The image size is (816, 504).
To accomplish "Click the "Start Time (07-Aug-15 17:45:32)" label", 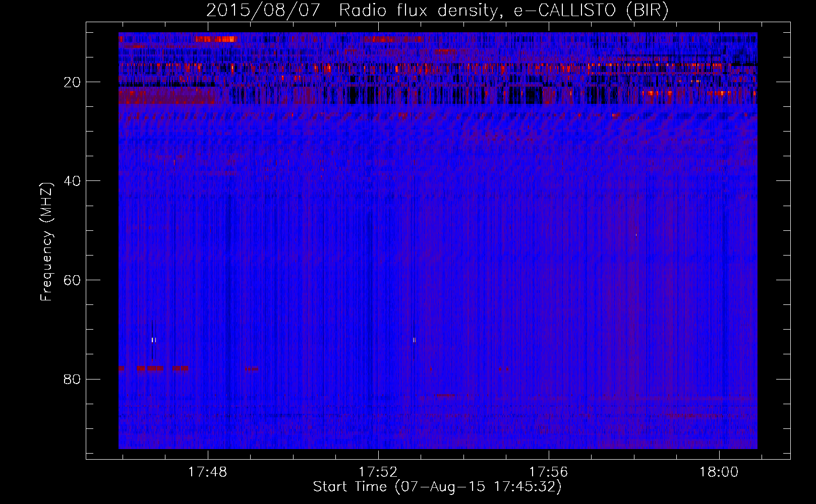I will 437,487.
